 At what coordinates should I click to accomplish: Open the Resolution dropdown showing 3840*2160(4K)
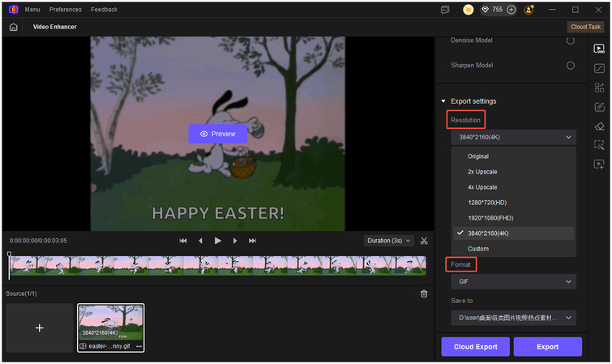[x=513, y=138]
